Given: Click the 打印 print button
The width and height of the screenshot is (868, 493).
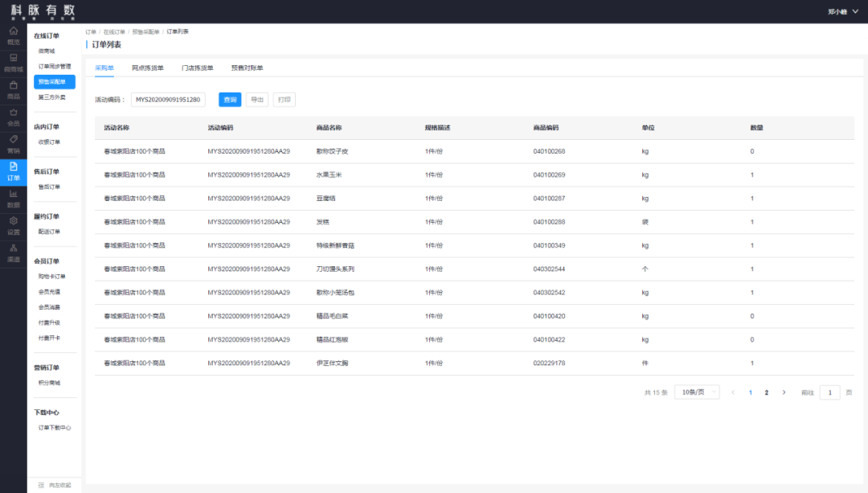Looking at the screenshot, I should (284, 100).
